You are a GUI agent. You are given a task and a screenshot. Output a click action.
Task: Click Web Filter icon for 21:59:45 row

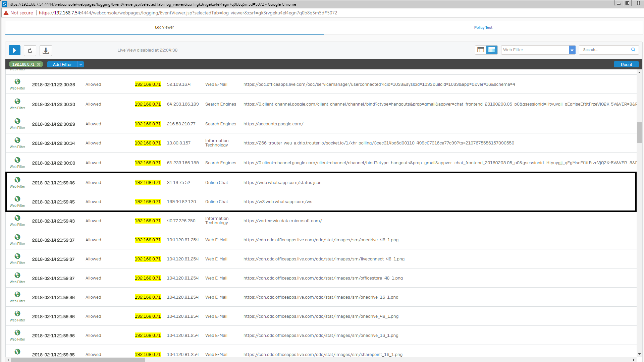coord(17,199)
